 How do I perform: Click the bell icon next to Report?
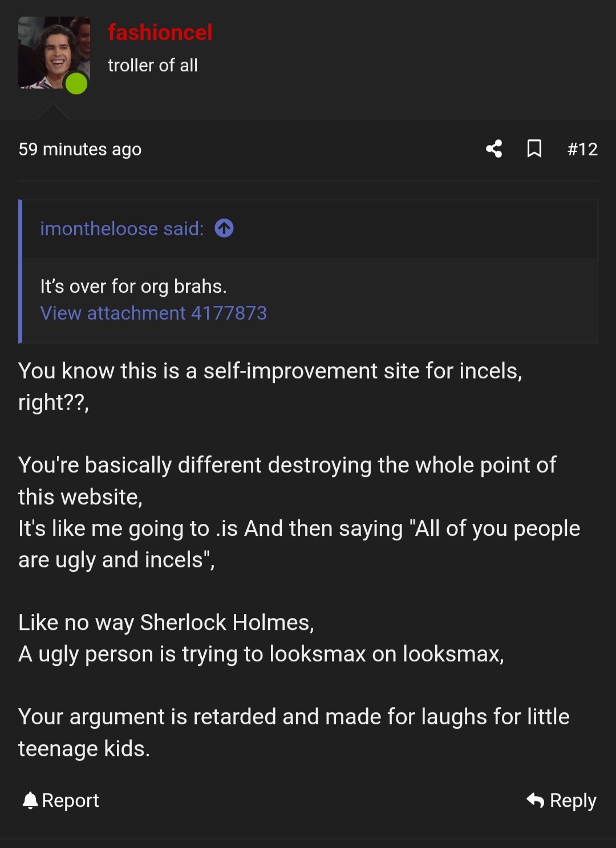coord(29,800)
